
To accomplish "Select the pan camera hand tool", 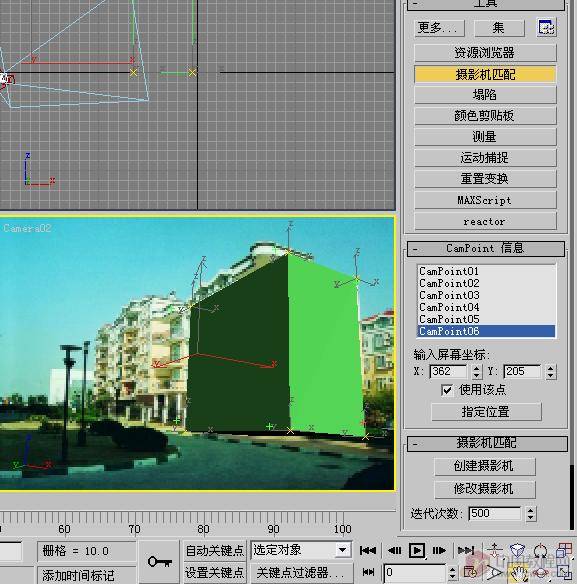I will pos(519,573).
